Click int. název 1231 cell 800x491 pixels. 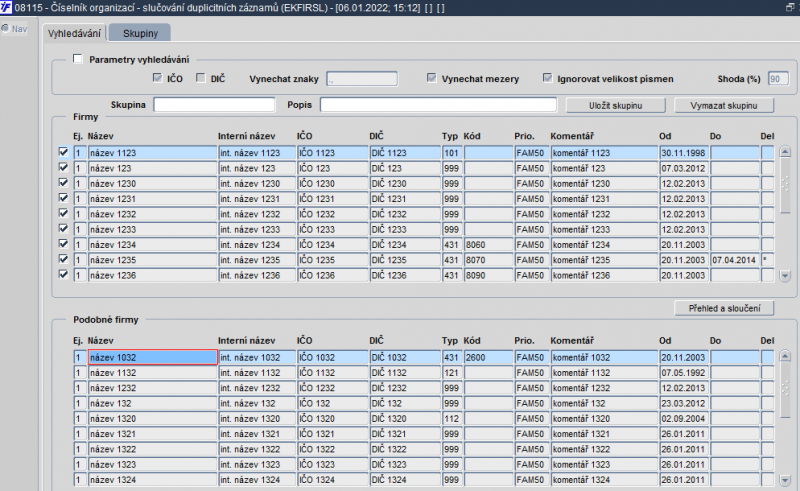(x=257, y=199)
